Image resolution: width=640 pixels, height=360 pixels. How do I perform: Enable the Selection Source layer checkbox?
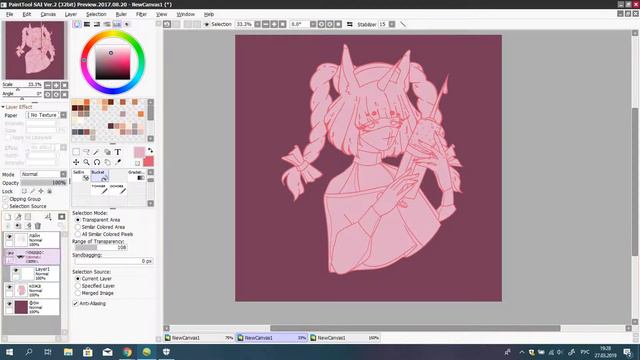(5, 207)
